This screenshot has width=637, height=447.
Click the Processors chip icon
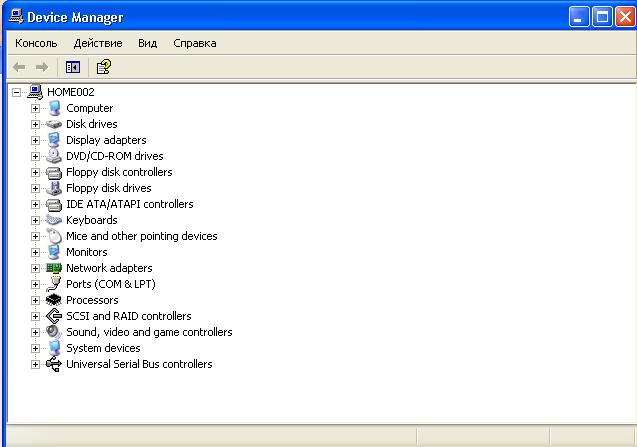[54, 300]
